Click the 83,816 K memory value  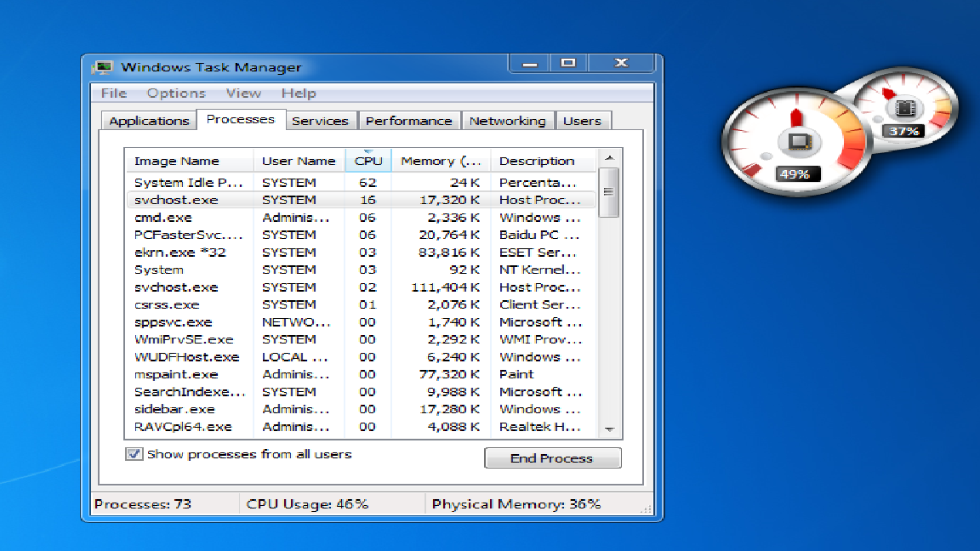449,253
